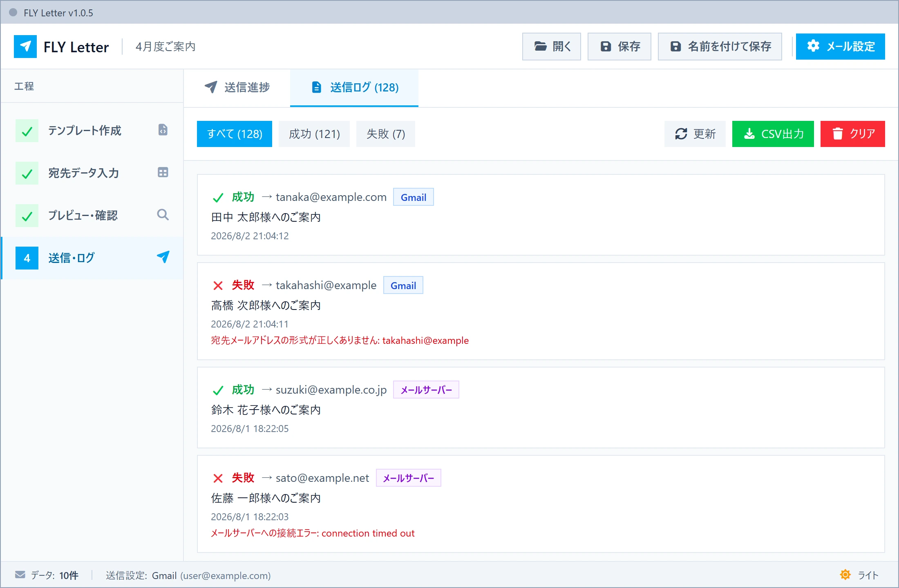The width and height of the screenshot is (899, 588).
Task: Click the invalid address format error message
Action: [340, 341]
